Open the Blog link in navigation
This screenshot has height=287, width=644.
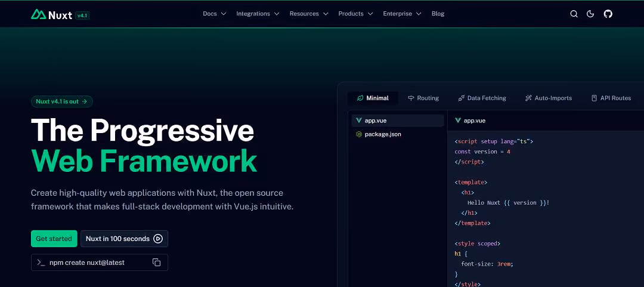point(438,14)
